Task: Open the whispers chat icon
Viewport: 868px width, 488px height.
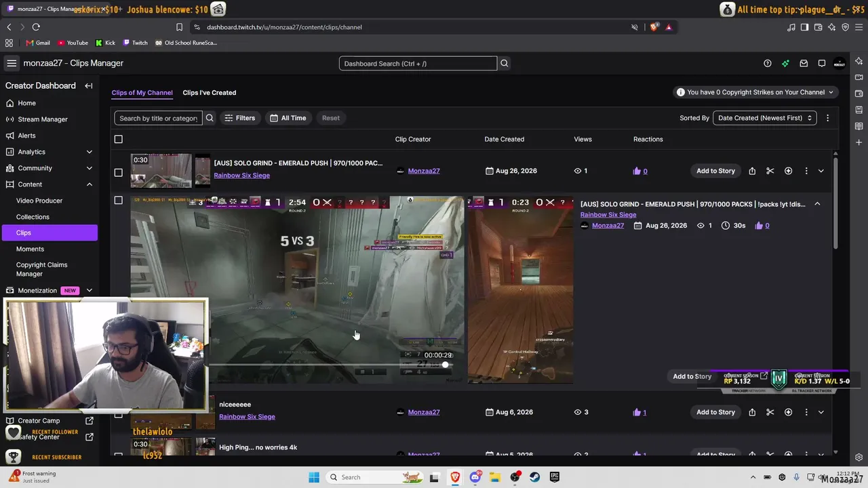Action: pos(822,64)
